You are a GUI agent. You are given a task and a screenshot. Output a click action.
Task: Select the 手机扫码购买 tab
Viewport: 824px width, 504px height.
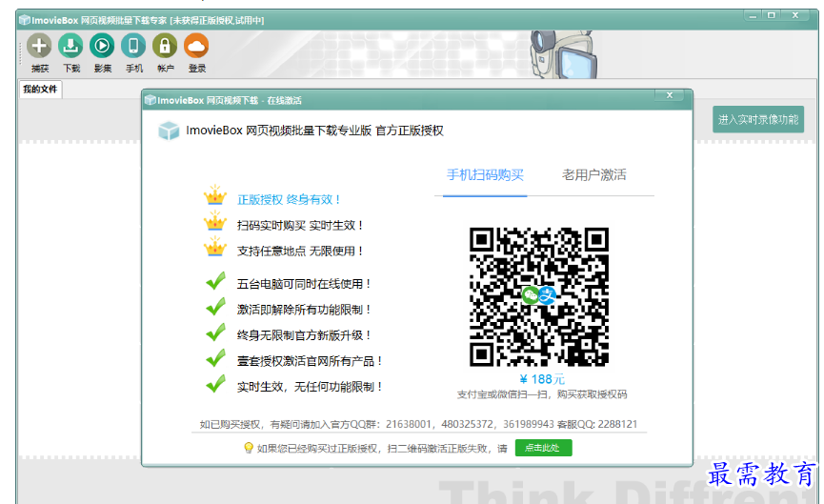(485, 175)
